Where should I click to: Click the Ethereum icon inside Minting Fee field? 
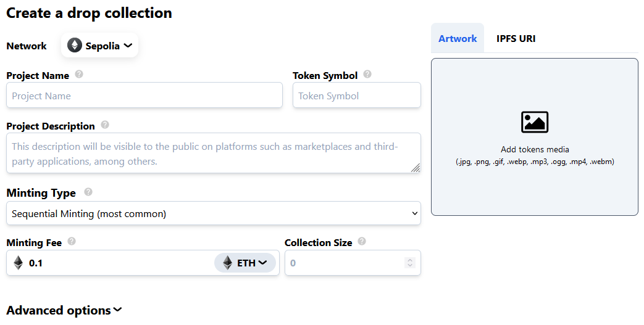point(19,263)
